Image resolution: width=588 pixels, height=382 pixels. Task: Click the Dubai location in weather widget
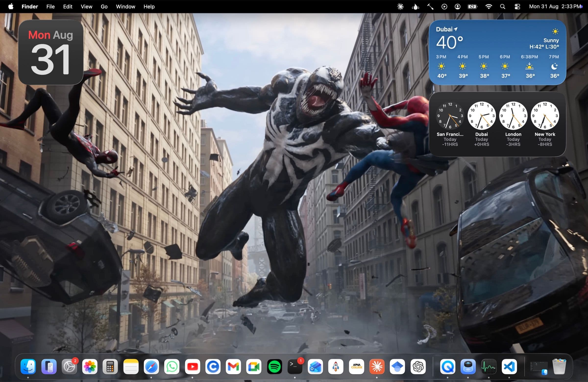coord(447,29)
